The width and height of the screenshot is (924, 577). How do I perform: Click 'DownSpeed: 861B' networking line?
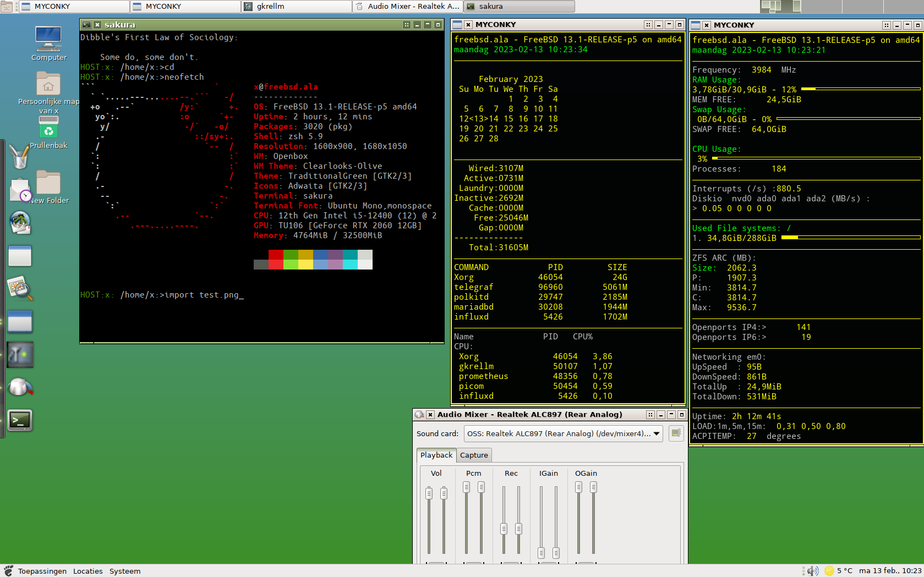tap(729, 377)
